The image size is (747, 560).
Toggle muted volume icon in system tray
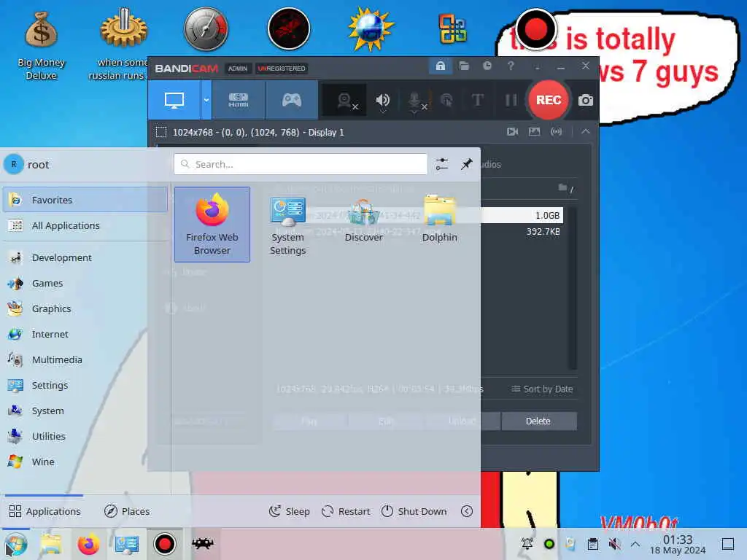coord(614,544)
